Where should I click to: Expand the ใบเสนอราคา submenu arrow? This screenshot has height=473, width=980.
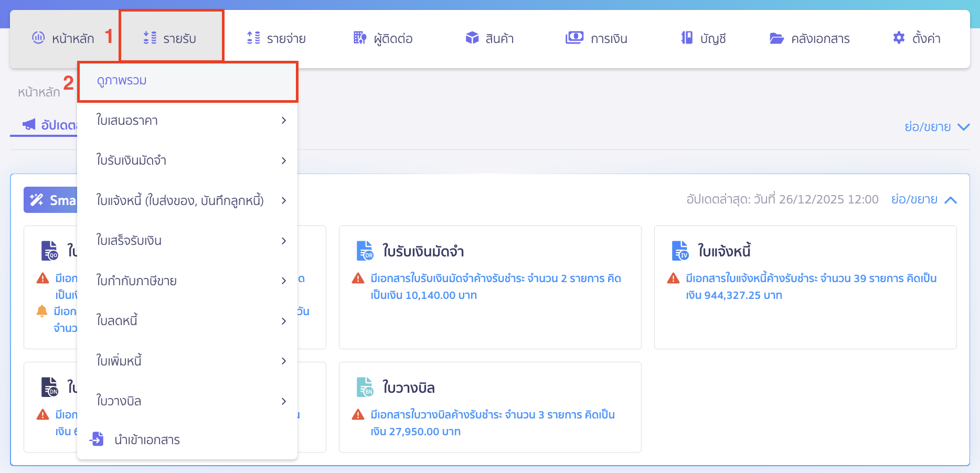[284, 121]
